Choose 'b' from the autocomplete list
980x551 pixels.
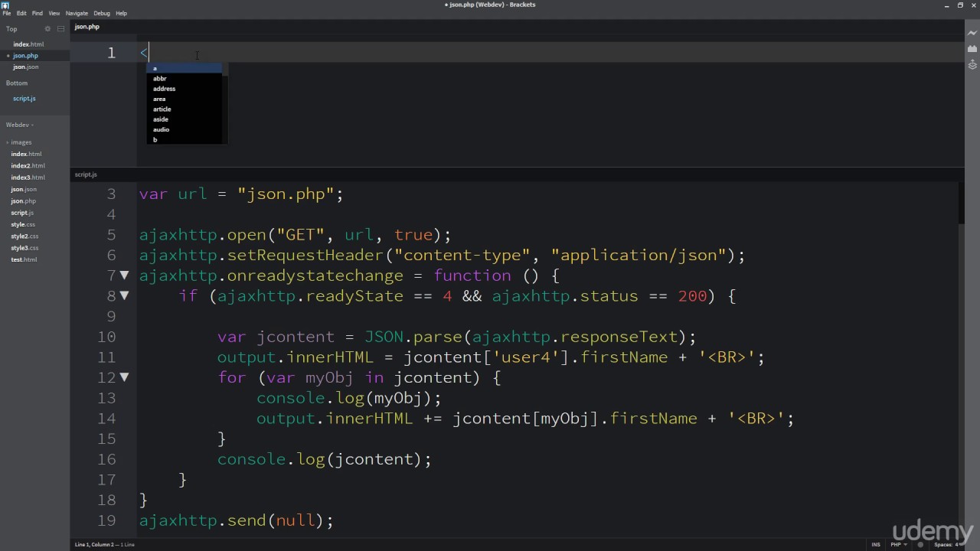pos(184,140)
